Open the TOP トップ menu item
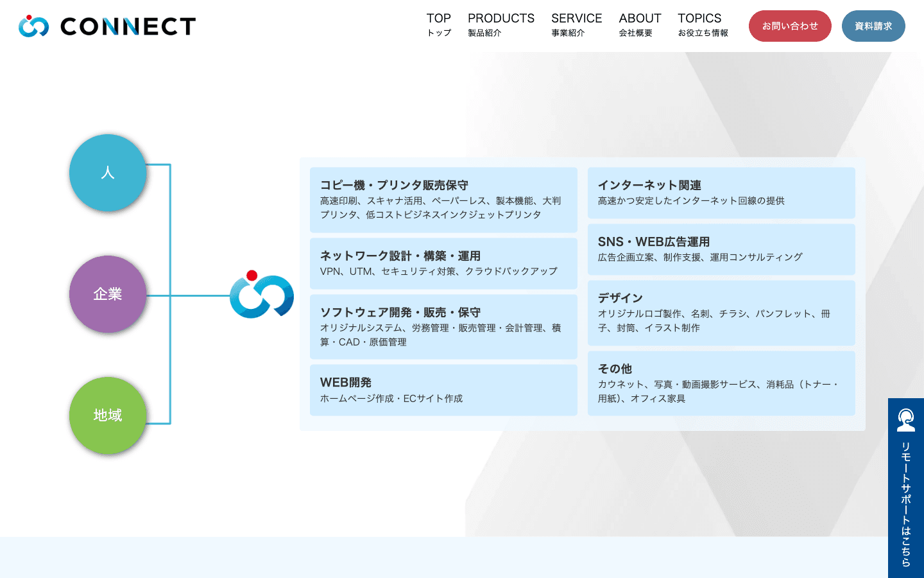This screenshot has width=924, height=578. 439,25
